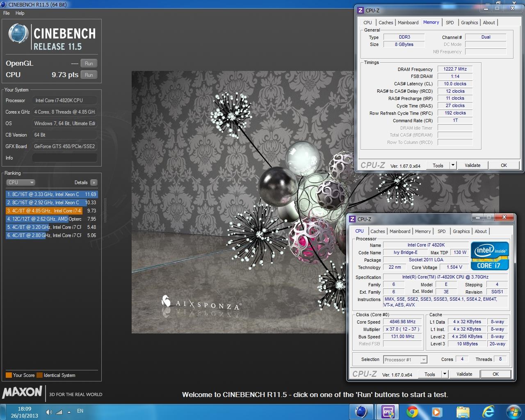Click the Core Speed value 4846.98 MHz
This screenshot has width=525, height=420.
(x=402, y=322)
